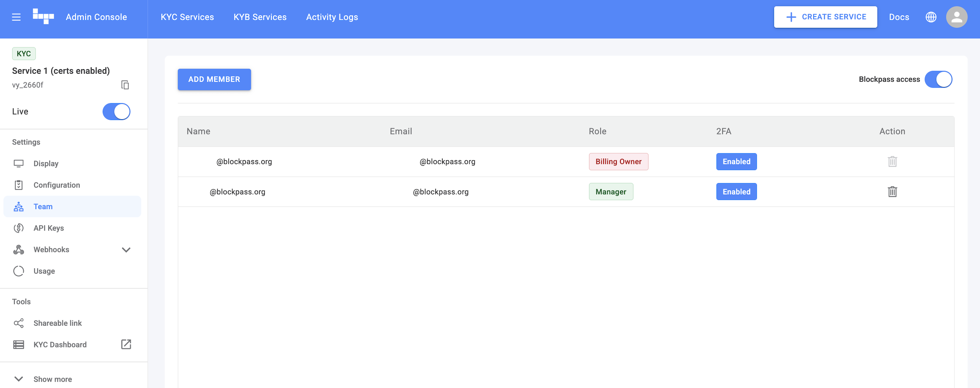Click the CREATE SERVICE button

click(x=825, y=17)
